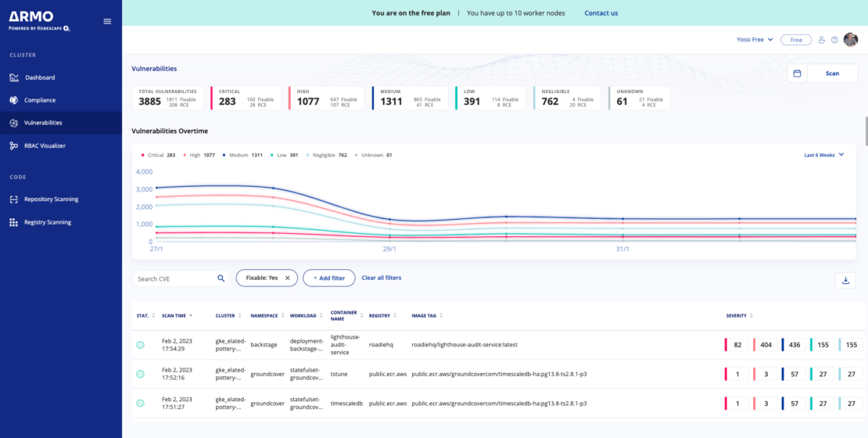Open the calendar schedule icon beside Scan

(797, 74)
